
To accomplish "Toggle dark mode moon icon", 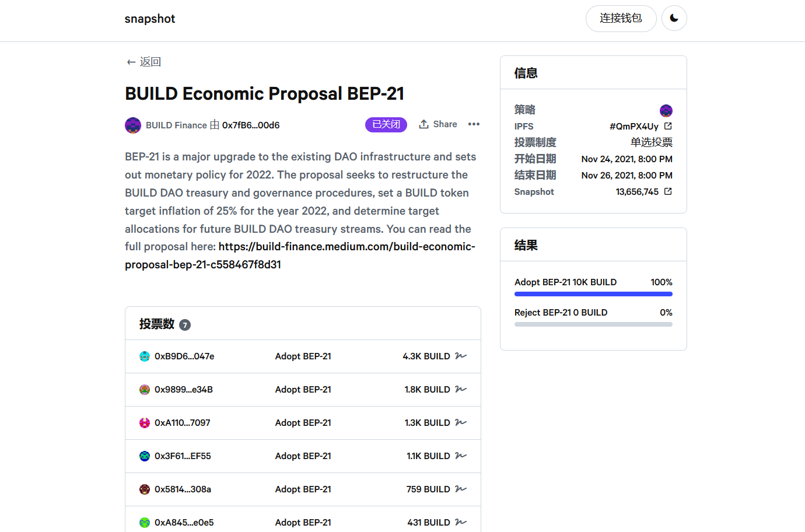I will pyautogui.click(x=674, y=19).
